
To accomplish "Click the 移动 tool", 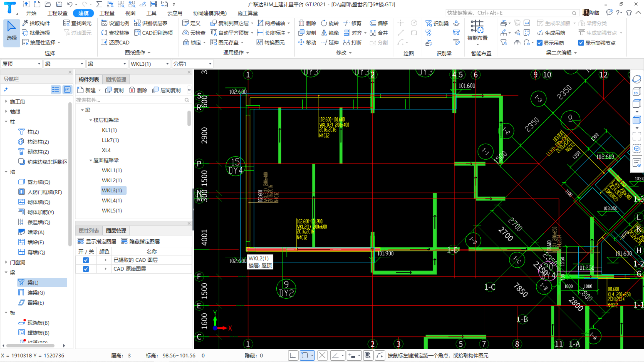I will click(307, 43).
